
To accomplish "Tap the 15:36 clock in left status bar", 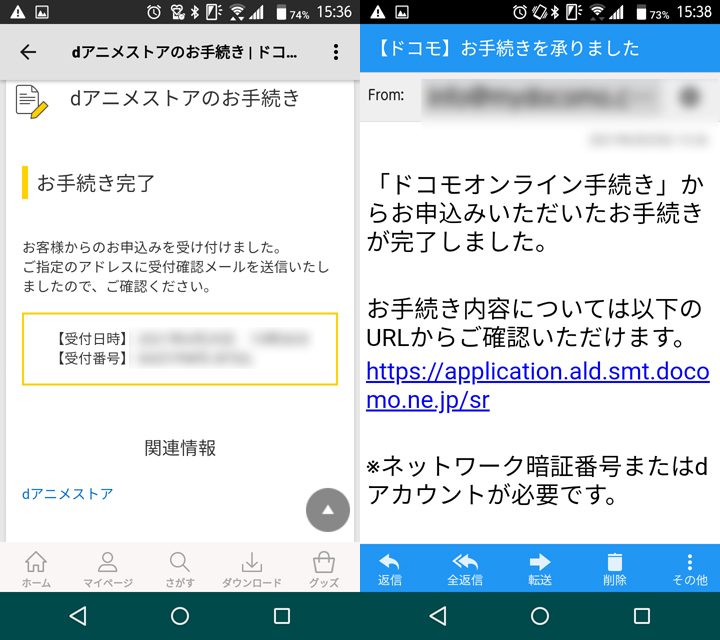I will pos(334,12).
